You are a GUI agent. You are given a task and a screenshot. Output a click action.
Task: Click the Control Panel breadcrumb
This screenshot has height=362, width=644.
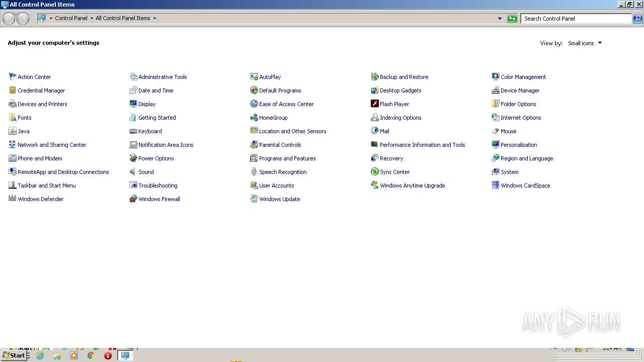(71, 18)
